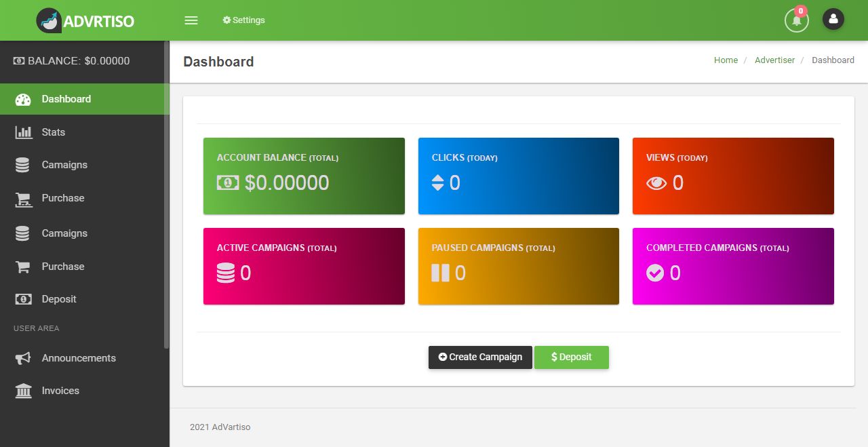The height and width of the screenshot is (447, 868).
Task: Click pause icon in Paused Campaigns card
Action: coord(440,273)
